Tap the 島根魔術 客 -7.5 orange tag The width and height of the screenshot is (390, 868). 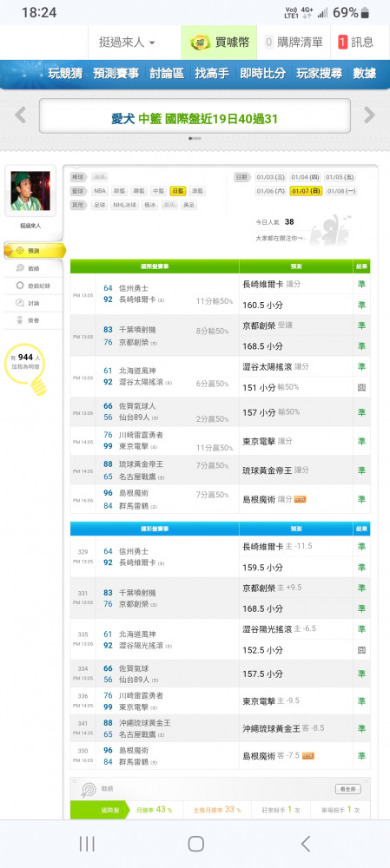coord(307,756)
